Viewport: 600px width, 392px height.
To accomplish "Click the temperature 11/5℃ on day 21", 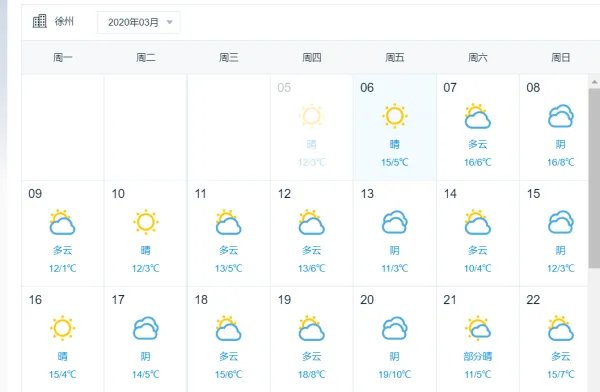I will [x=478, y=374].
